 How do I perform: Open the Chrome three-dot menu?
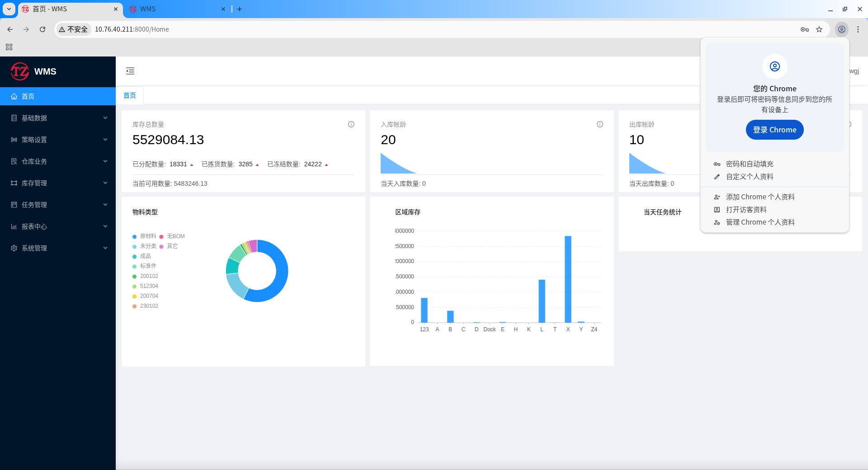pyautogui.click(x=858, y=29)
